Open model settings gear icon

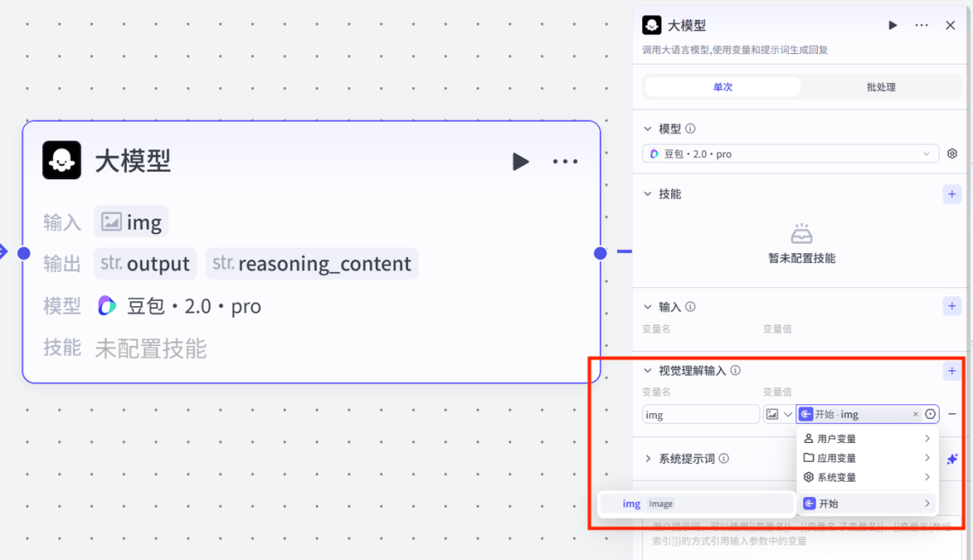click(x=952, y=154)
